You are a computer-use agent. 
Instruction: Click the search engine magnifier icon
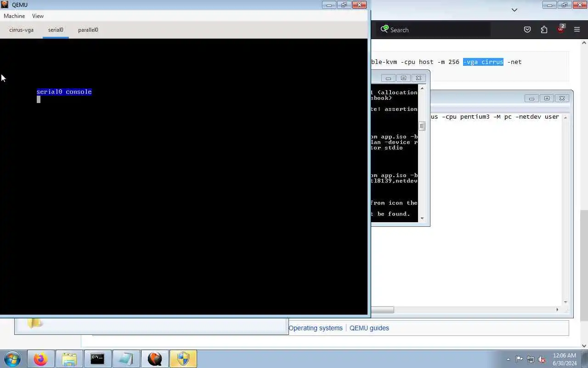click(x=384, y=29)
